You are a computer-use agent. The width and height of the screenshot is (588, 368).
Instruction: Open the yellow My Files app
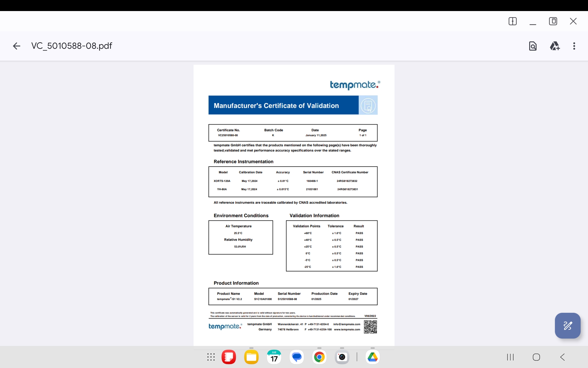pos(251,357)
